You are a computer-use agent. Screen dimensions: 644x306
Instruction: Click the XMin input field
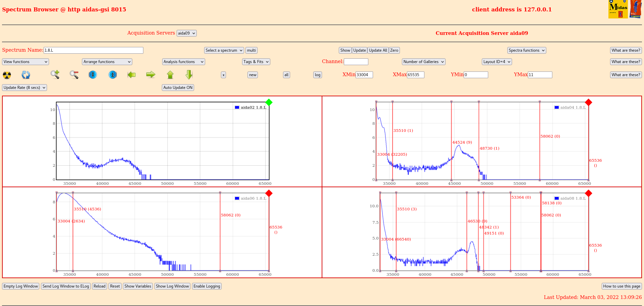[364, 75]
